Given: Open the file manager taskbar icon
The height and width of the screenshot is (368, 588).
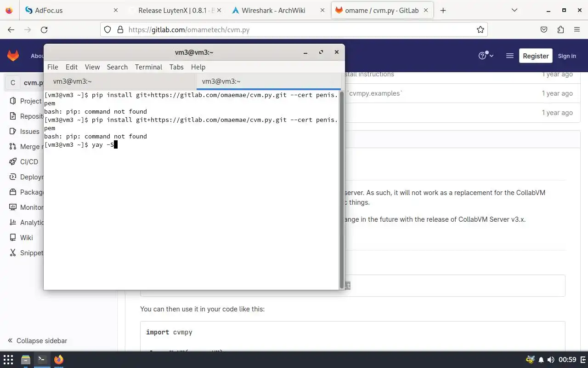Looking at the screenshot, I should tap(25, 359).
